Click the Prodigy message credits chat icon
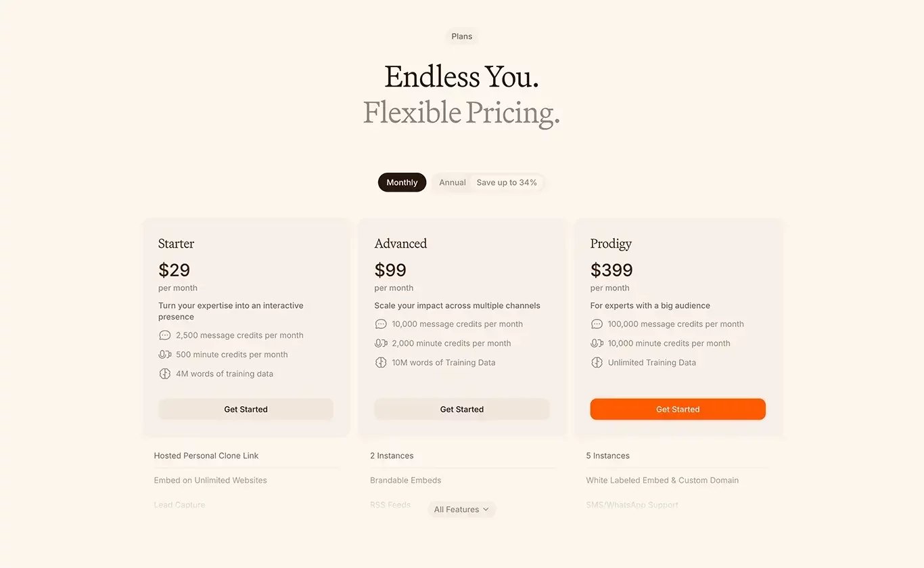924x568 pixels. pos(597,324)
